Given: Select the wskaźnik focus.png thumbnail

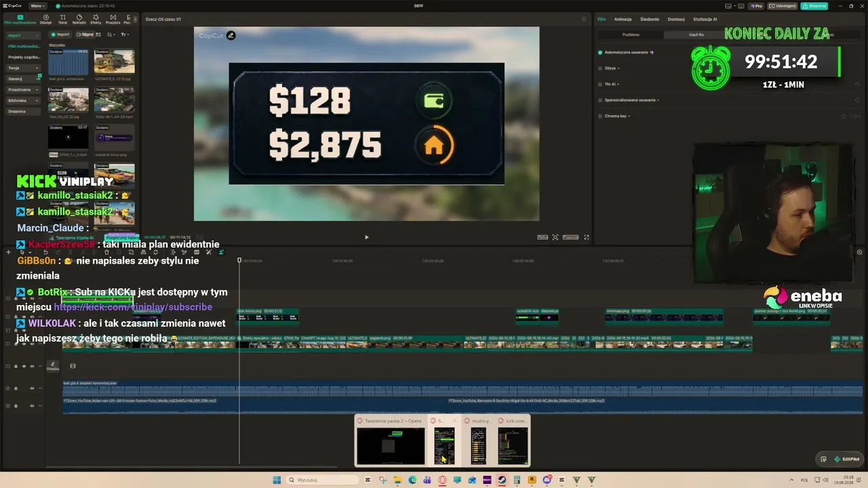Looking at the screenshot, I should point(115,138).
